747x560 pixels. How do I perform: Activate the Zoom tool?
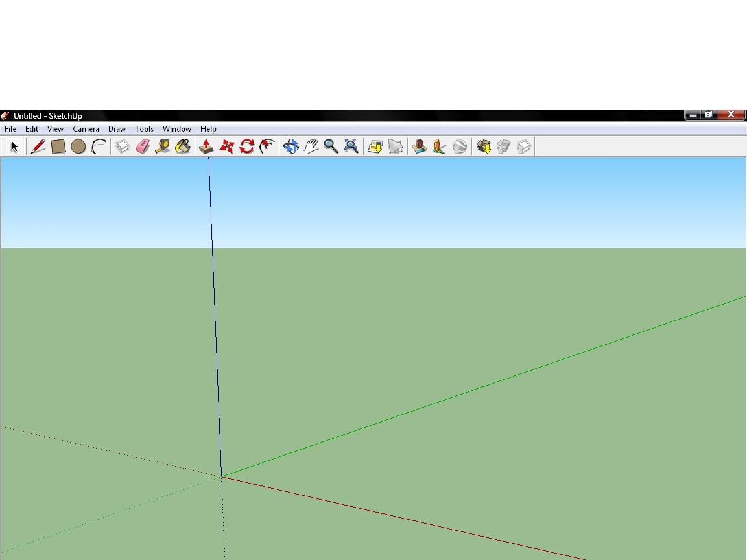tap(331, 146)
